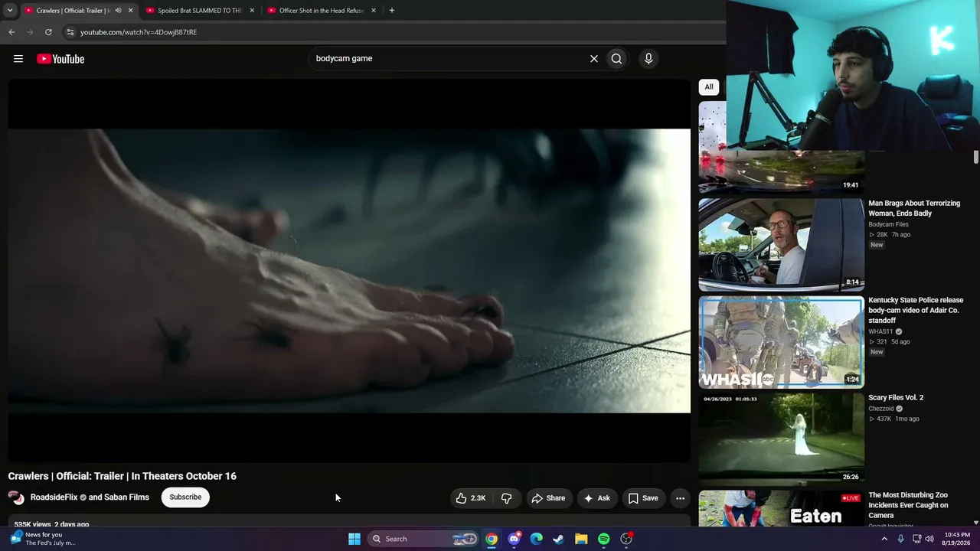Play the 19:41 recommended video thumbnail
This screenshot has height=551, width=980.
coord(781,172)
